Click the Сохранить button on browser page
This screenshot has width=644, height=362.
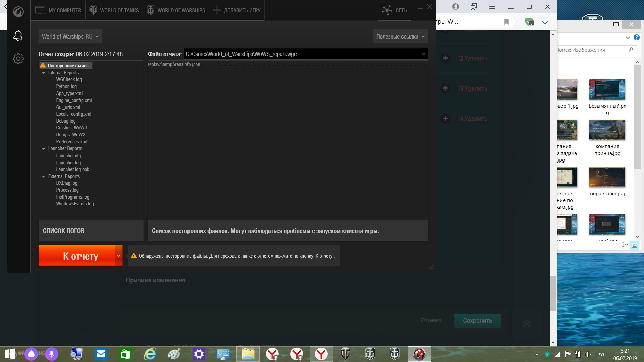tap(477, 321)
